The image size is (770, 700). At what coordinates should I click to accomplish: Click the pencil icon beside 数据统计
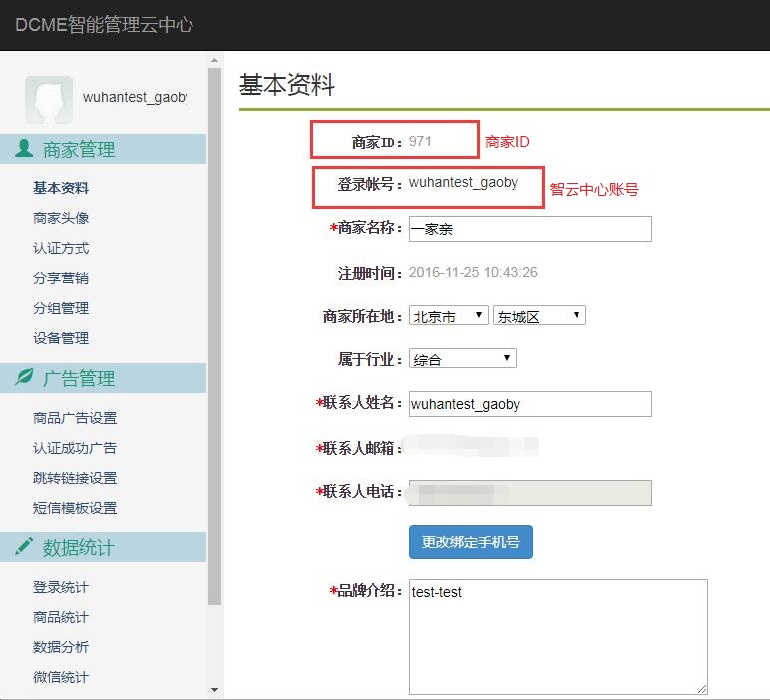(x=24, y=547)
